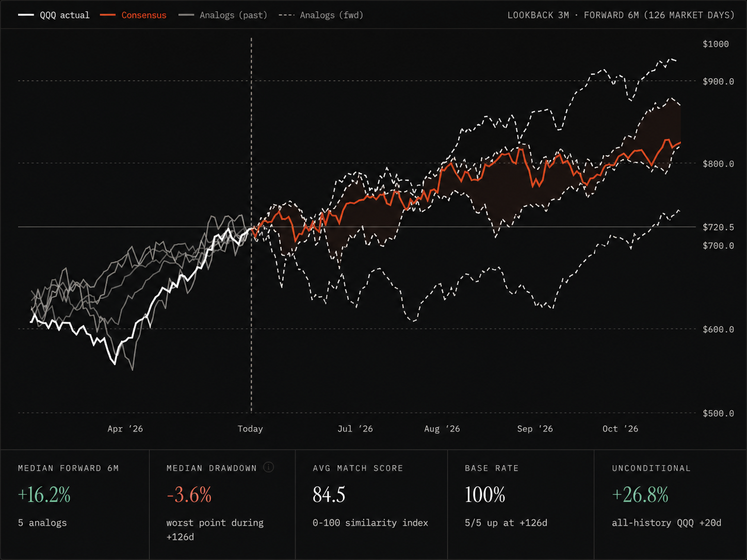Image resolution: width=747 pixels, height=560 pixels.
Task: Click the Median Forward 6M heading
Action: tap(69, 468)
